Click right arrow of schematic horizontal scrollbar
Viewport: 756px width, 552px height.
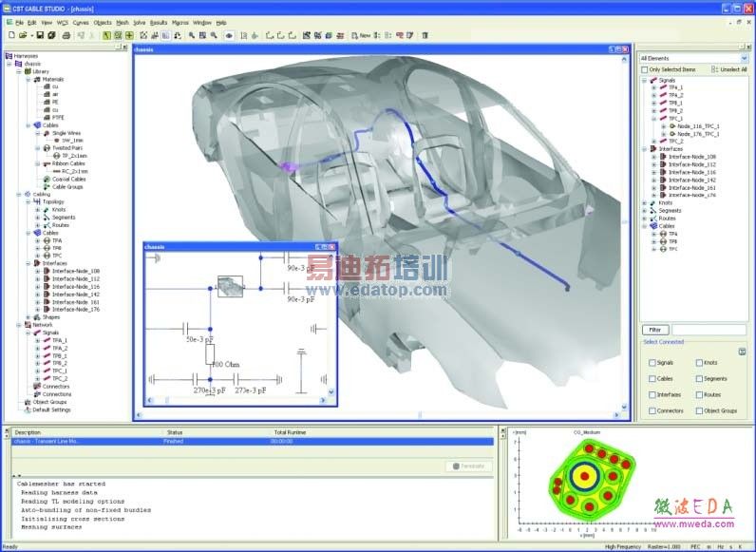pyautogui.click(x=323, y=400)
